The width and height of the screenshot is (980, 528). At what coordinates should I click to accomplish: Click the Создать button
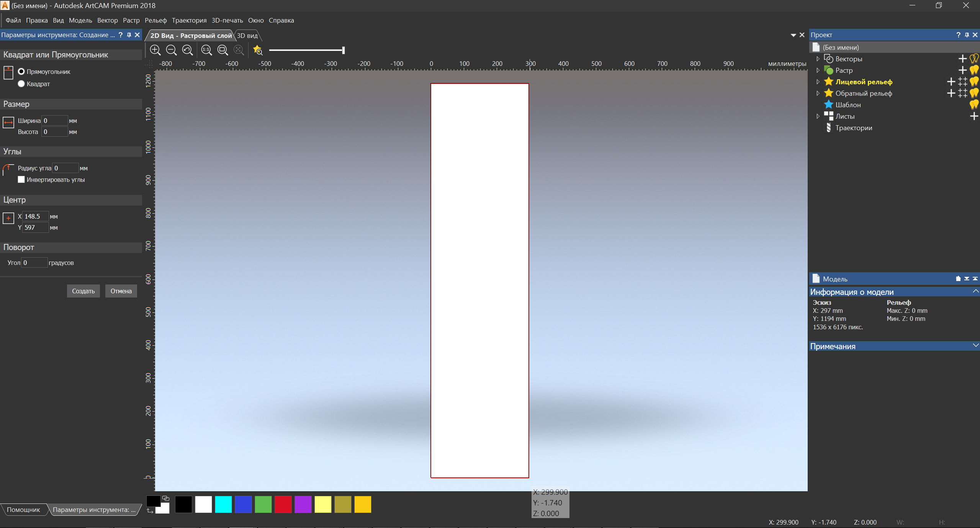click(x=83, y=291)
